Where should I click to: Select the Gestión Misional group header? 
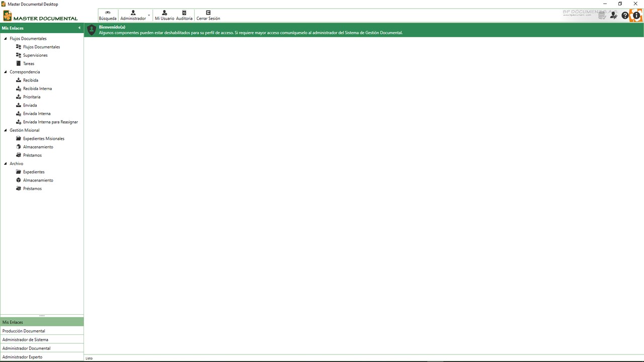pos(25,130)
